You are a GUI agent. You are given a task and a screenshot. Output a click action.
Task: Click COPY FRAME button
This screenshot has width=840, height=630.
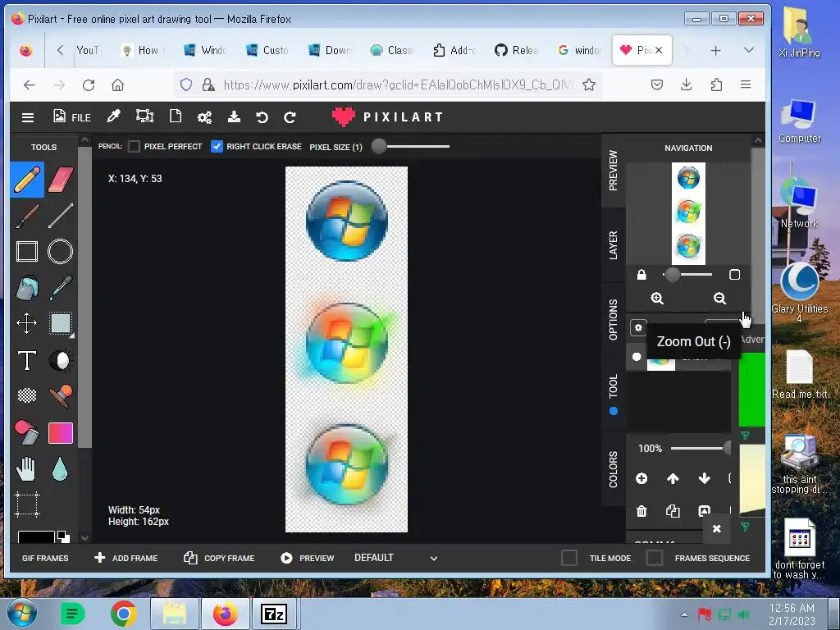[219, 558]
